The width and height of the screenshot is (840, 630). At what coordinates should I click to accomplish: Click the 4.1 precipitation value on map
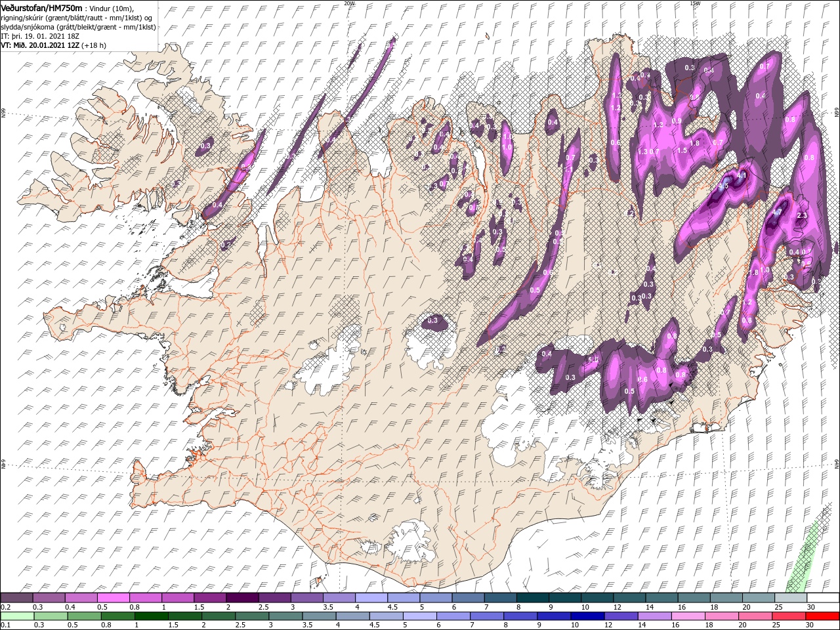click(x=742, y=176)
